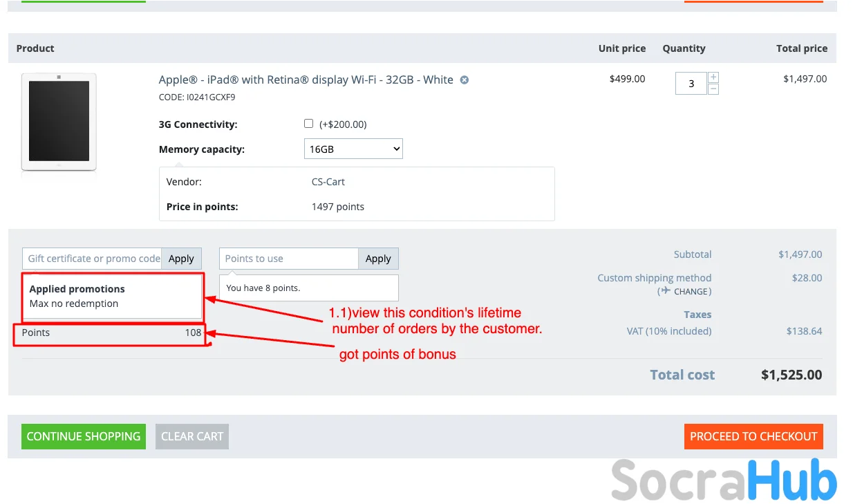Remove the iPad product with the x icon

[x=465, y=80]
